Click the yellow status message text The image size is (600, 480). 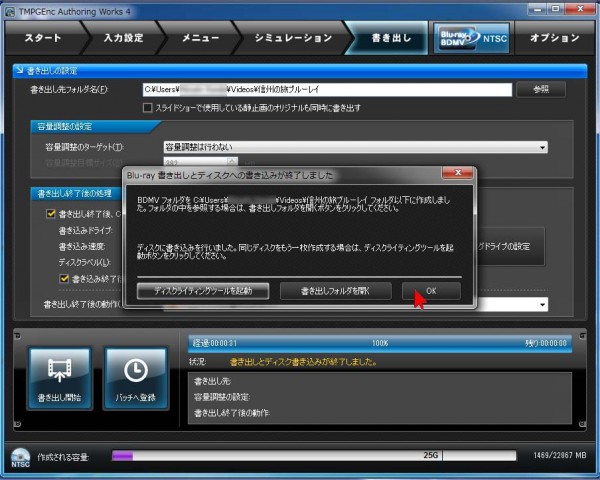(303, 362)
